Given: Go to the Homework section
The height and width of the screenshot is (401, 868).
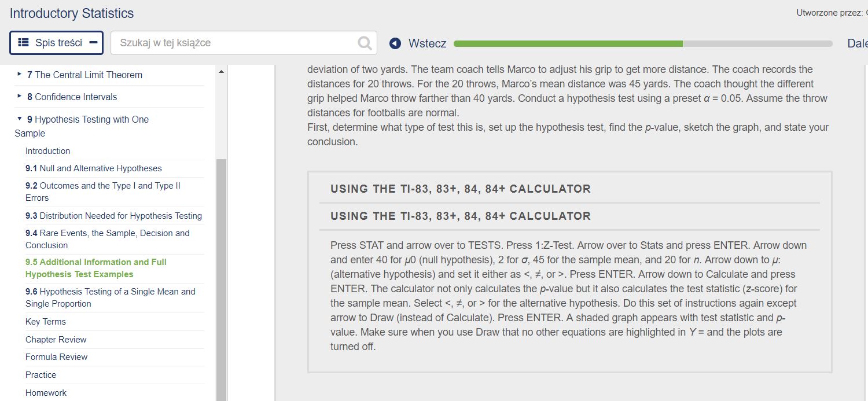Looking at the screenshot, I should point(46,392).
